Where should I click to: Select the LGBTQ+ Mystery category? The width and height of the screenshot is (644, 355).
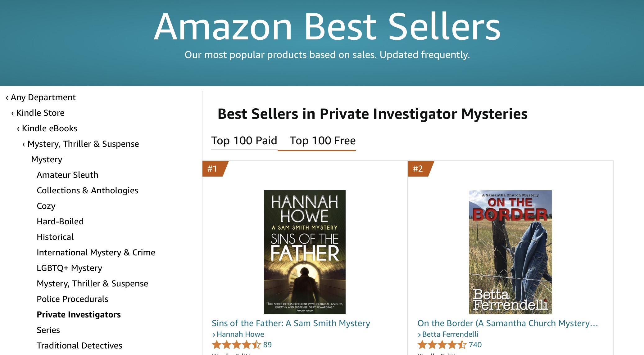[x=69, y=268]
